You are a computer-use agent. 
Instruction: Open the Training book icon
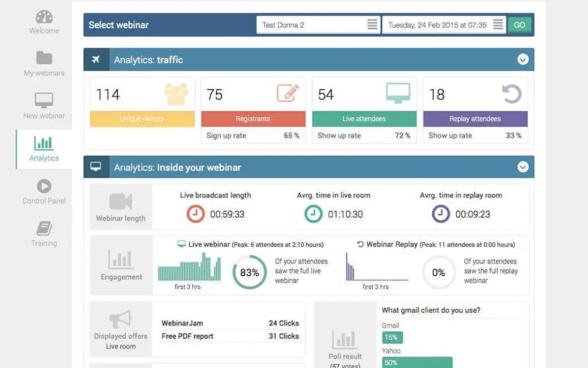pos(44,228)
